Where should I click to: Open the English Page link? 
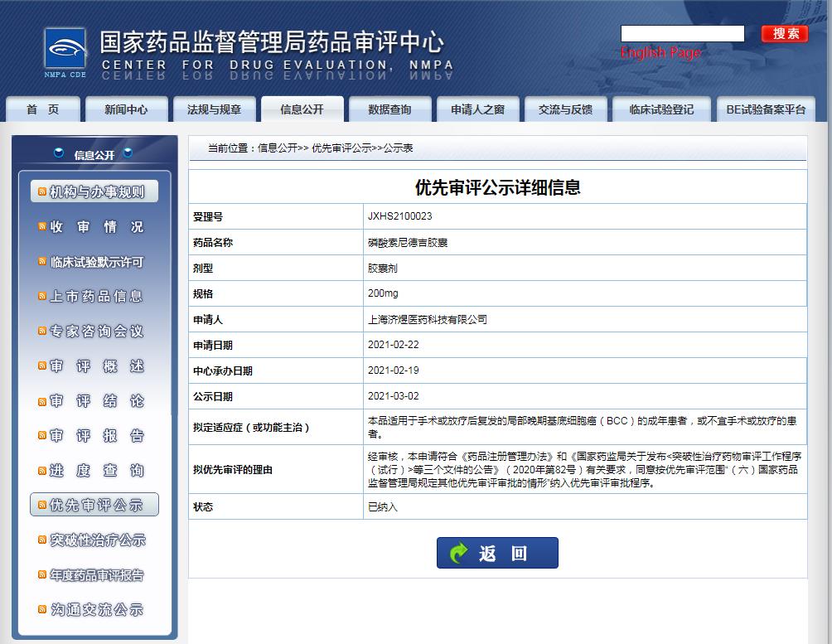click(660, 53)
